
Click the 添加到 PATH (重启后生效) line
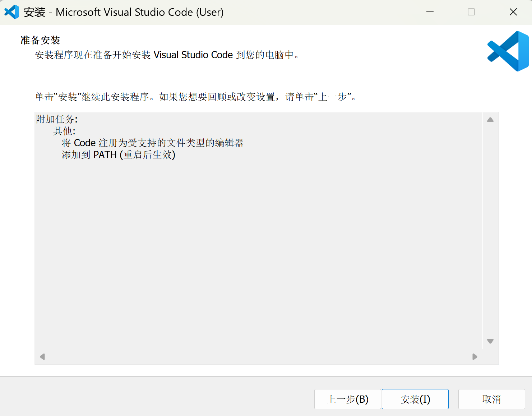click(x=119, y=155)
